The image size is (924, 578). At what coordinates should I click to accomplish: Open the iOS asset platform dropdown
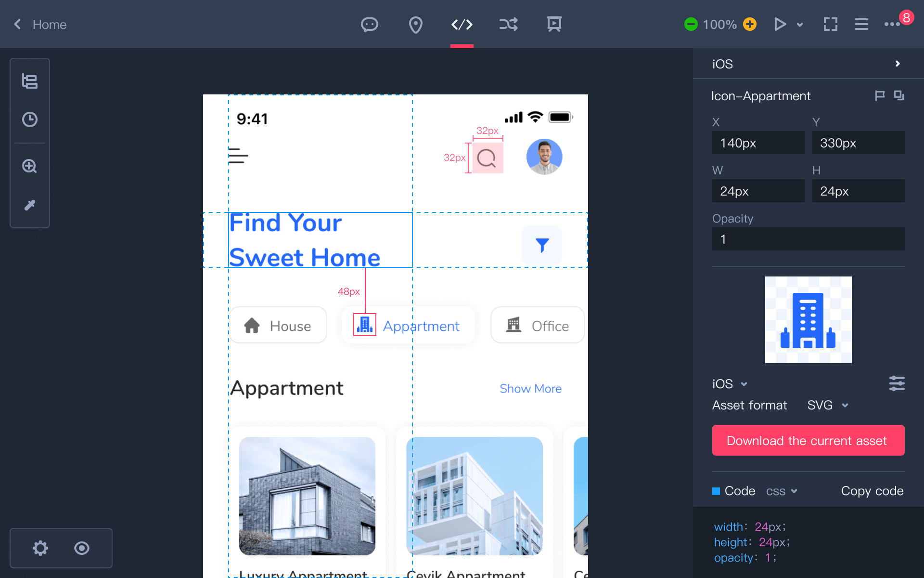[x=730, y=384]
